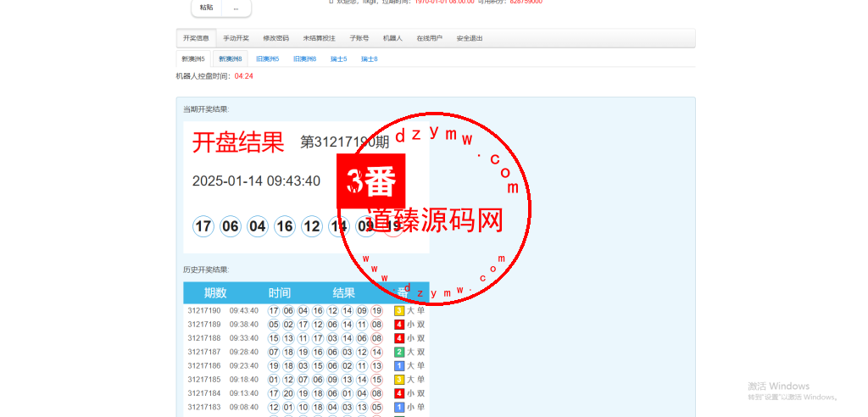Click the yellow 3 badge in row 31217190
This screenshot has width=868, height=417.
[399, 311]
